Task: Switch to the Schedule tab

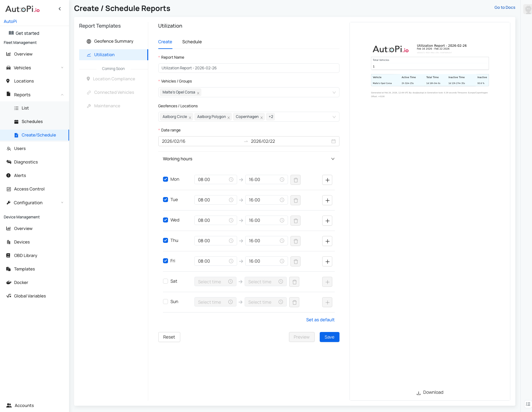Action: [192, 42]
